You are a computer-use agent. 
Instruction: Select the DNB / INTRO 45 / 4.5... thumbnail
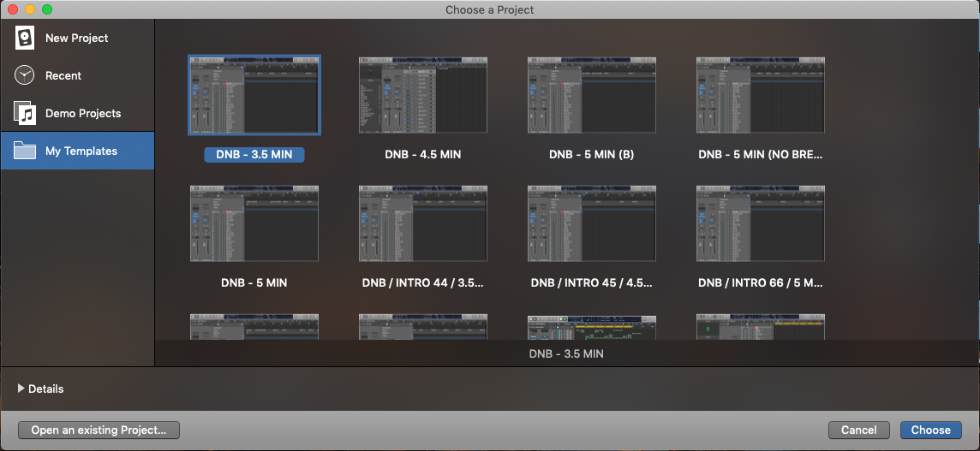[592, 223]
